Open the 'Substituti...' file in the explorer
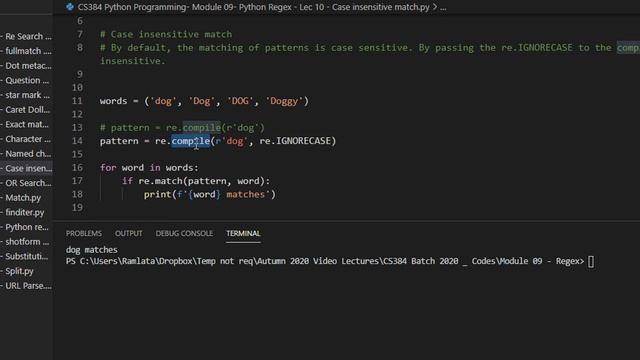 point(26,256)
